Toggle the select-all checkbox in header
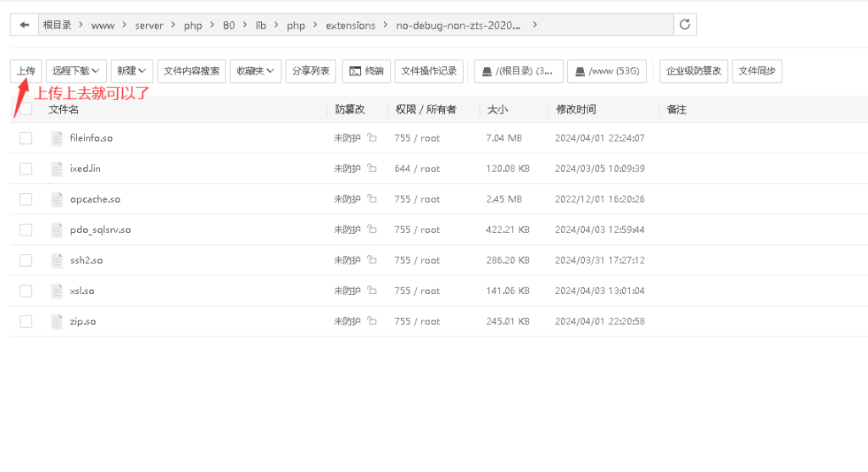The height and width of the screenshot is (472, 868). coord(26,109)
